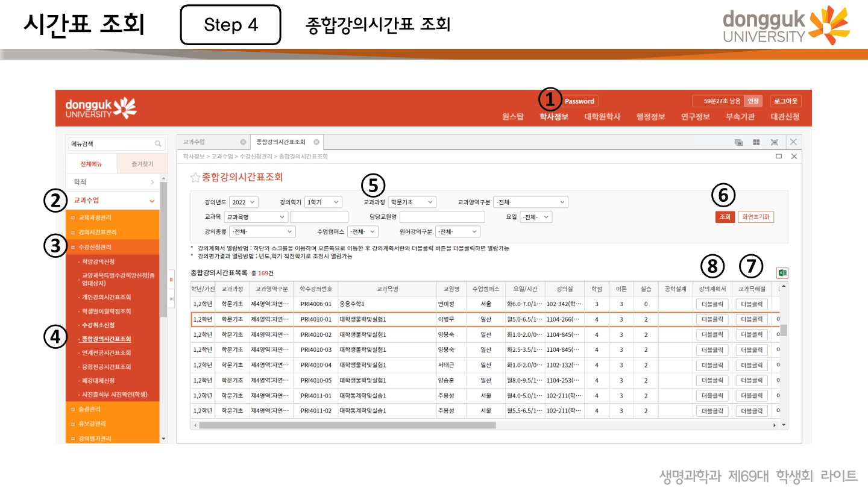Maximize the inner 종합강의시간표조회 panel
Screen dimensions: 868x488
[779, 156]
